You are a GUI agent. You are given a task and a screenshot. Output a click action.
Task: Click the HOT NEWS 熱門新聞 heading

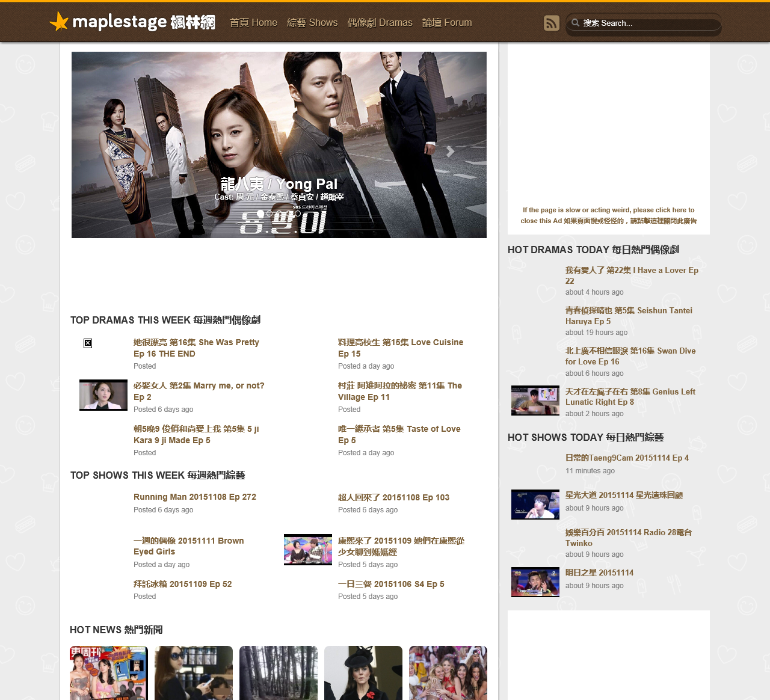click(116, 630)
